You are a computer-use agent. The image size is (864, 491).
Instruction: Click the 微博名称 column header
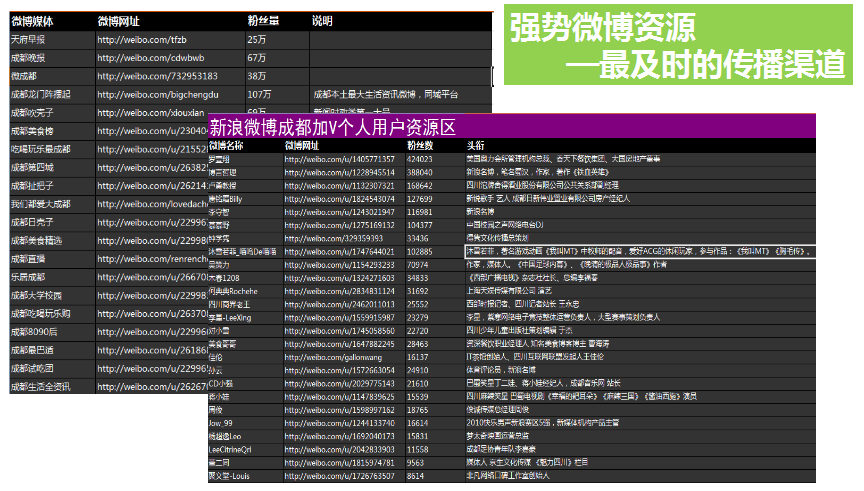coord(226,145)
